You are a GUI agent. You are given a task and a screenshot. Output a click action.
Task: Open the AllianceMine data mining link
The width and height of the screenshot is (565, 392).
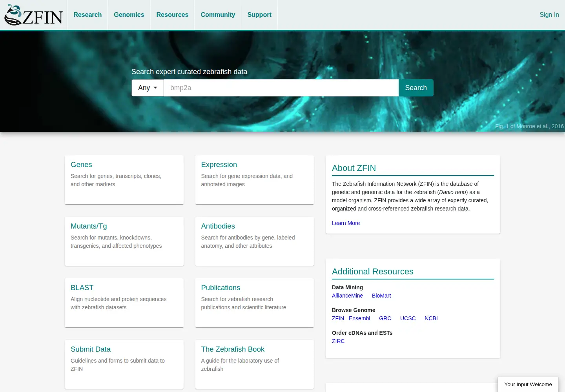[347, 296]
